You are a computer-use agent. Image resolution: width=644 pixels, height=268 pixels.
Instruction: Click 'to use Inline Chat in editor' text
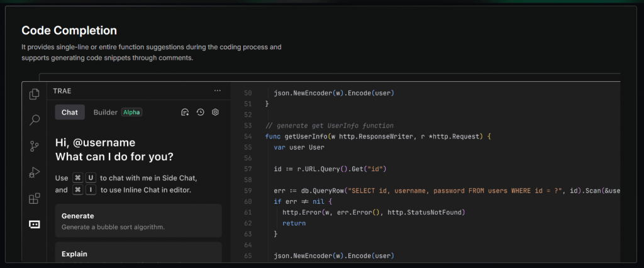146,191
